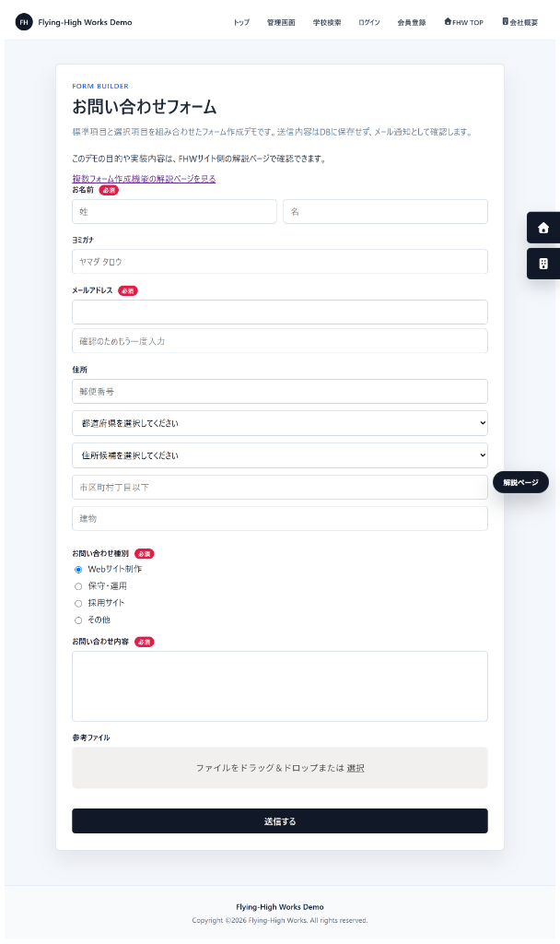Open the 学校検索 nav item

(x=327, y=22)
